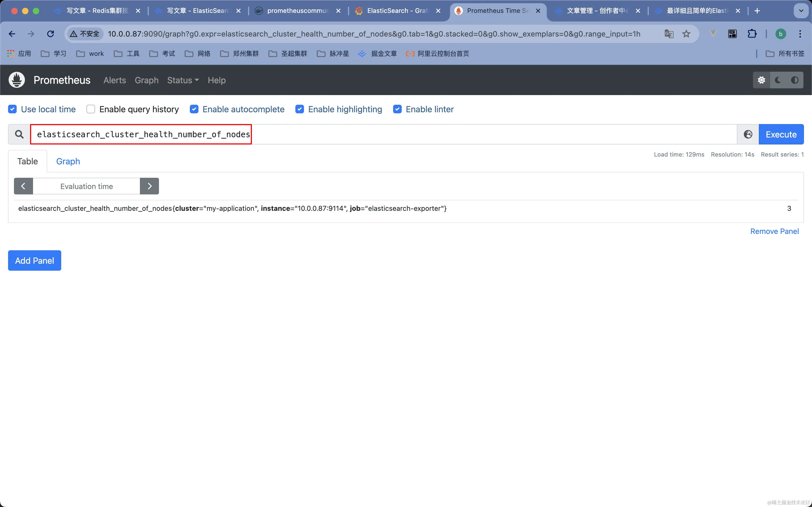
Task: Open the translate page icon
Action: (669, 34)
